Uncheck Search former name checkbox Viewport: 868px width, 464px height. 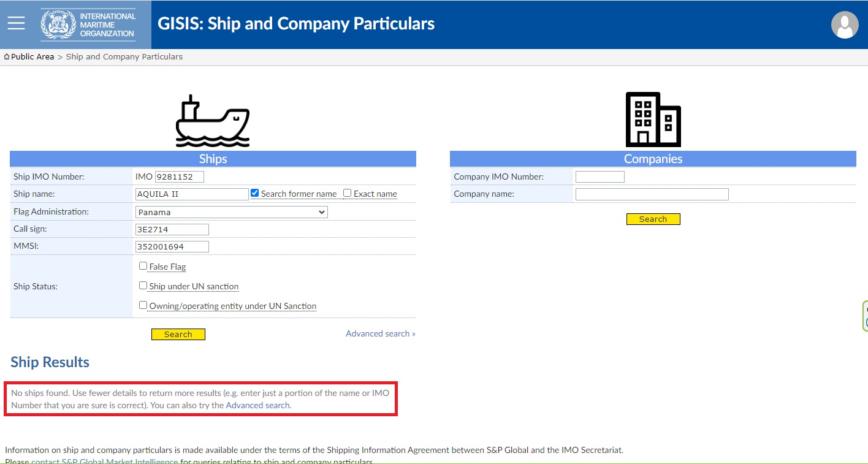[255, 193]
